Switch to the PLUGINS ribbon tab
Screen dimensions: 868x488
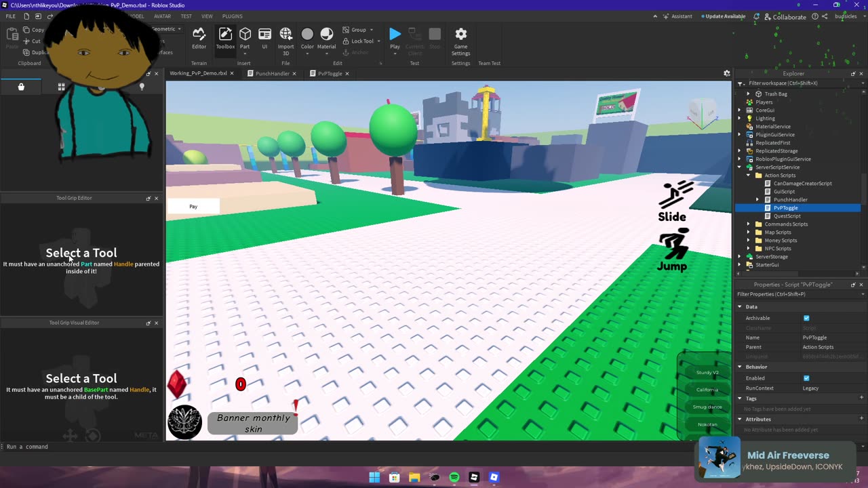(232, 16)
